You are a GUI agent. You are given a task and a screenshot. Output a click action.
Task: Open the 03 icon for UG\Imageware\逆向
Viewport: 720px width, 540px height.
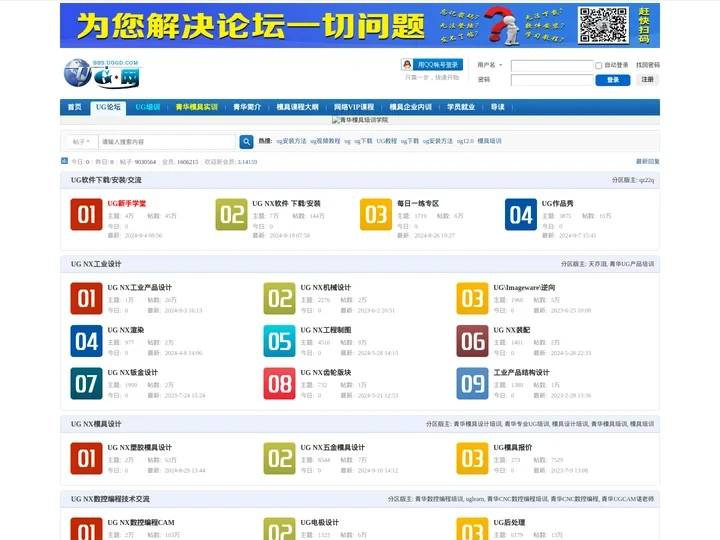tap(472, 298)
